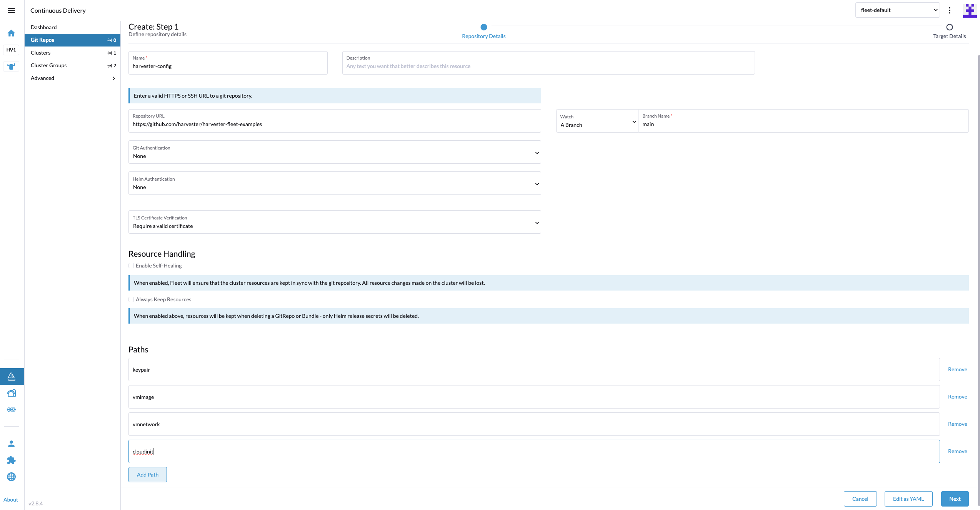Open the home dashboard icon in sidebar
980x510 pixels.
[12, 33]
